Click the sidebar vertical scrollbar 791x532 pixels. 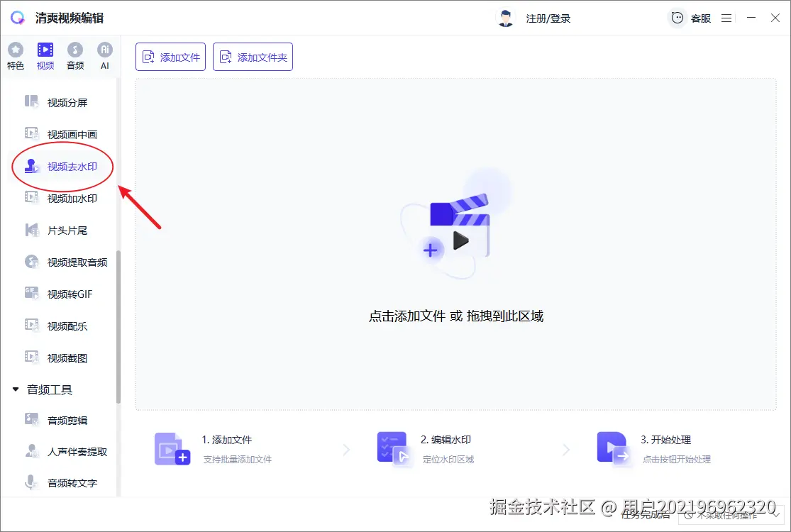click(118, 327)
